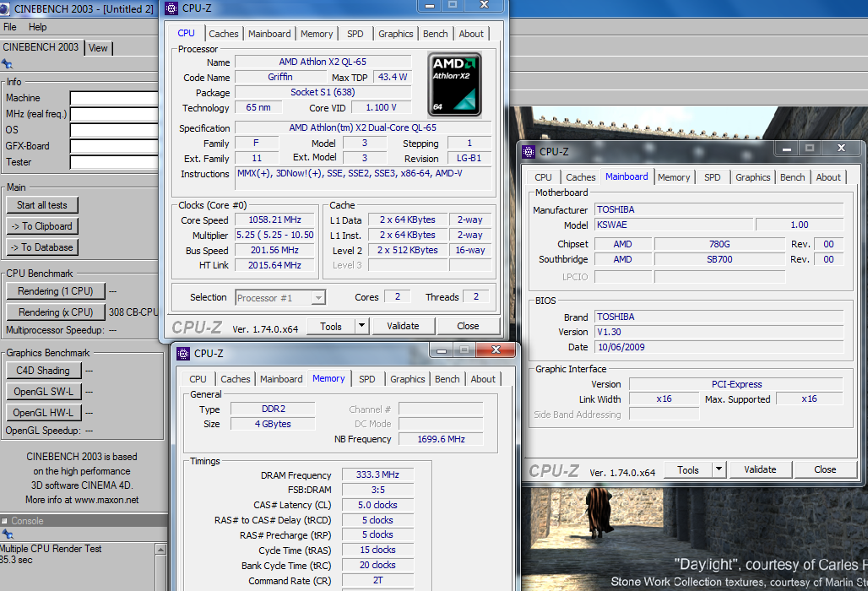Click the GFX-Board input field
The height and width of the screenshot is (591, 868).
click(114, 147)
